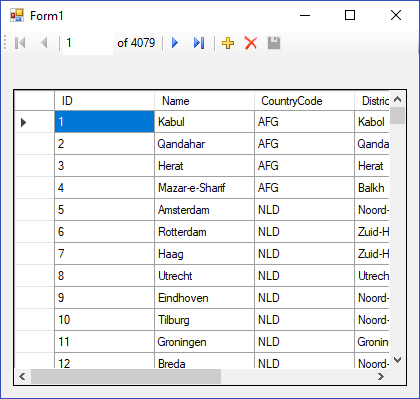Click the vertical scrollbar up arrow
The image size is (420, 399).
coord(397,99)
